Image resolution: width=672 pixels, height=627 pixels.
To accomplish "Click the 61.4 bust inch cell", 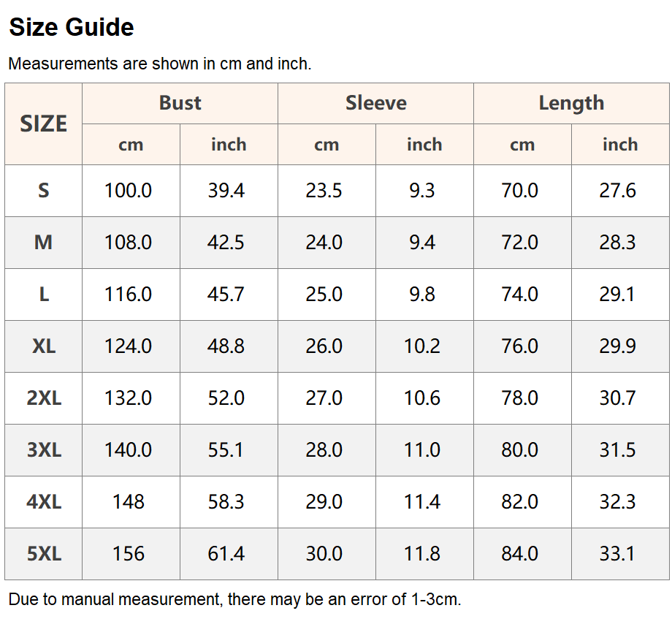I will [229, 554].
